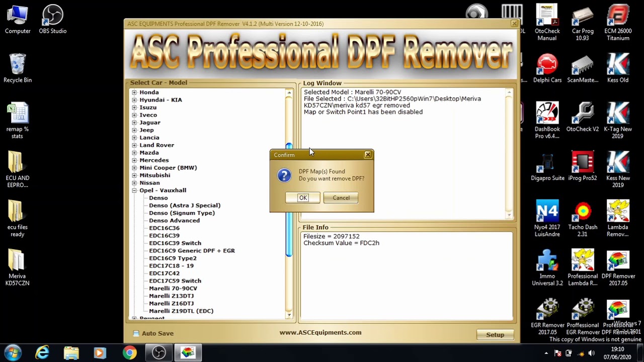Switch to OBS Studio taskbar button
Viewport: 644px width, 362px height.
[x=159, y=352]
